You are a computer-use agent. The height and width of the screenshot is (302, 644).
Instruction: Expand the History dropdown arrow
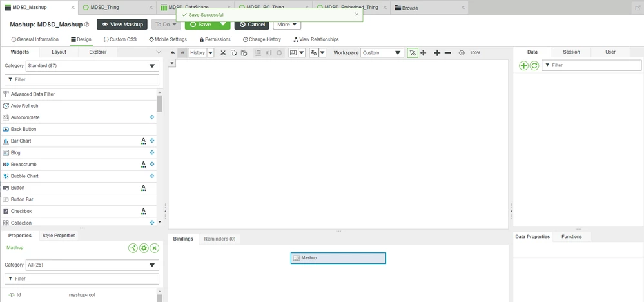point(210,53)
